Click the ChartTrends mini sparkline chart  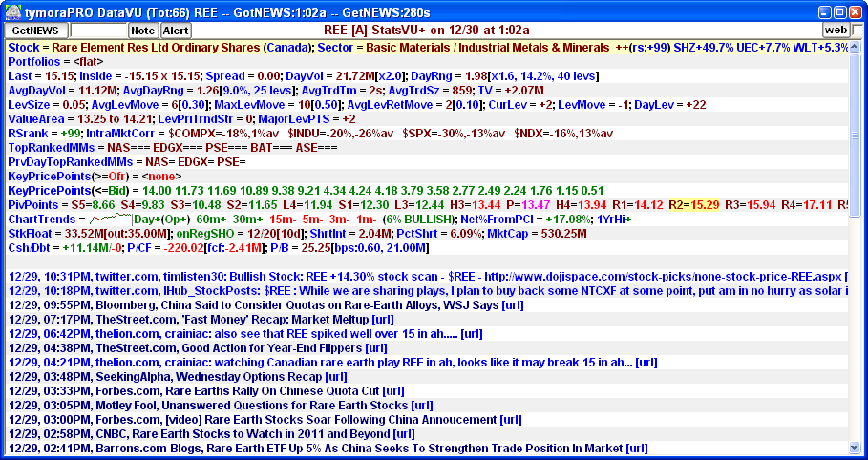pos(111,219)
